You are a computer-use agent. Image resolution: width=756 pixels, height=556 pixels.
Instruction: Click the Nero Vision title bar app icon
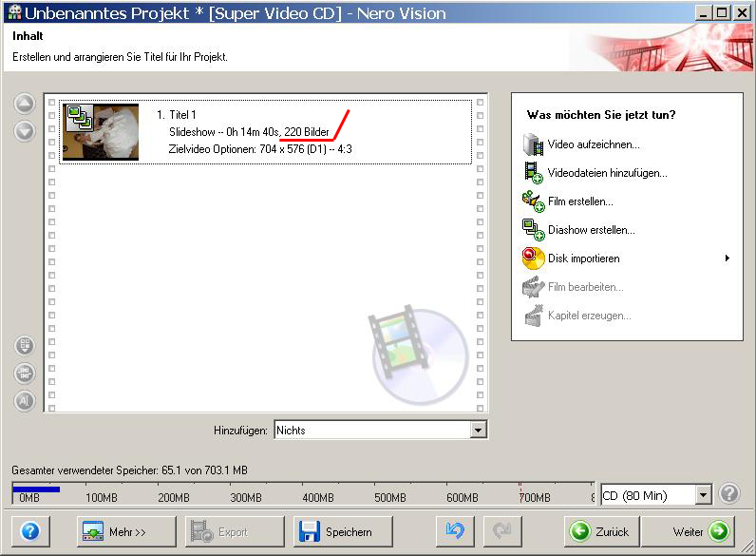point(14,12)
